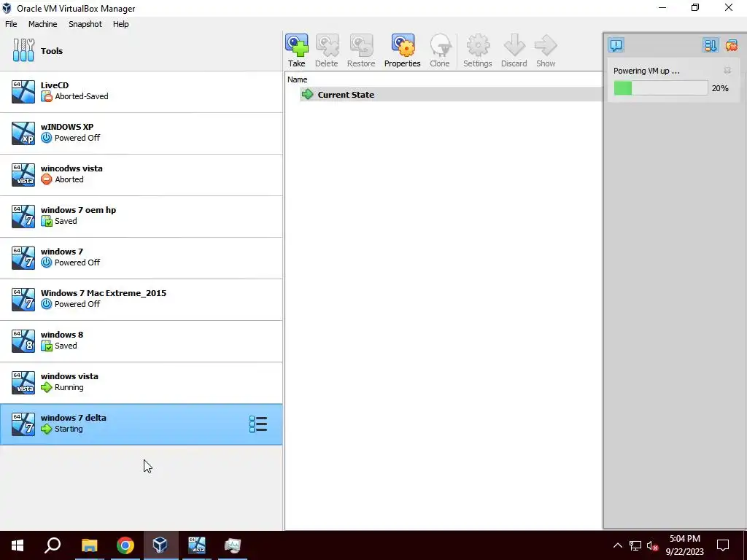Viewport: 747px width, 560px height.
Task: Toggle notification sort order icon
Action: pos(710,45)
